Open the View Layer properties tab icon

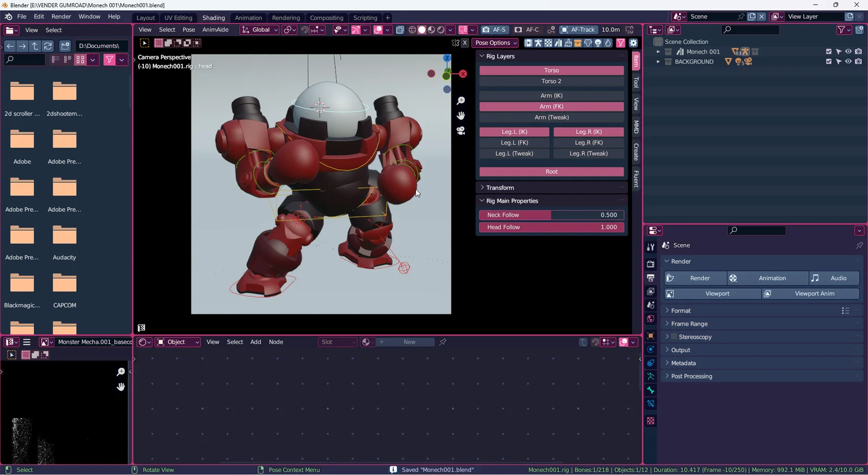click(650, 292)
